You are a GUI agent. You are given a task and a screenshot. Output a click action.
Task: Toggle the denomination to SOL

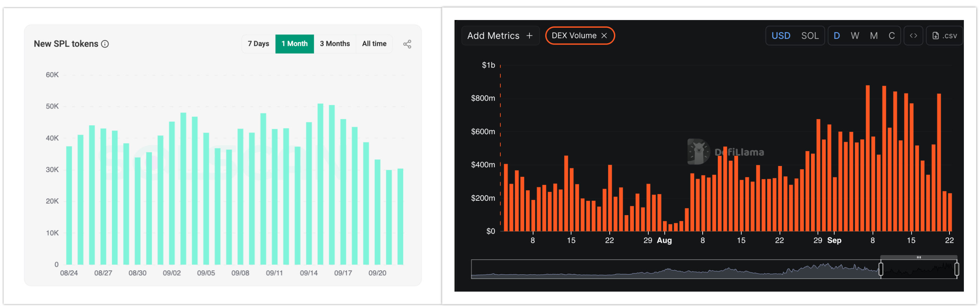[x=810, y=36]
